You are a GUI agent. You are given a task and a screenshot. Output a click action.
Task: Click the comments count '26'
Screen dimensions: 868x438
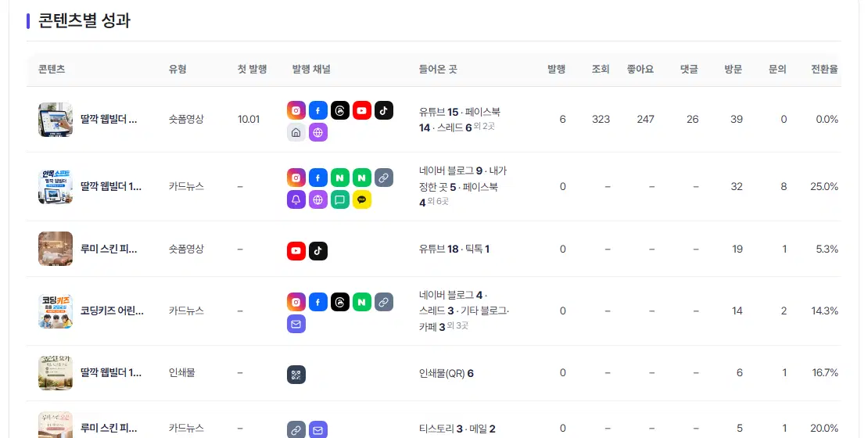693,119
